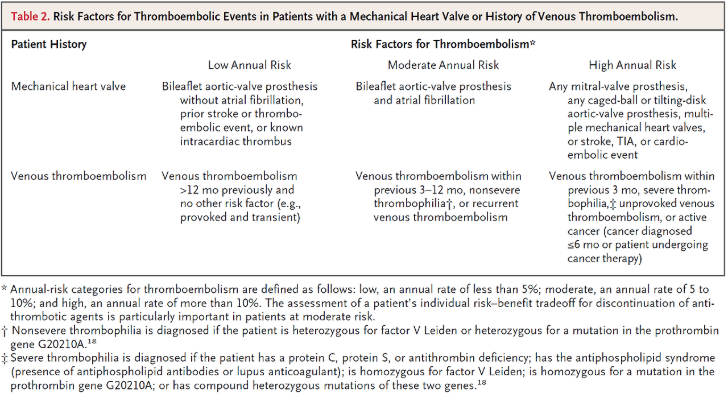Click the 'Any mitral-valve prosthesis' high-risk cell

[630, 120]
